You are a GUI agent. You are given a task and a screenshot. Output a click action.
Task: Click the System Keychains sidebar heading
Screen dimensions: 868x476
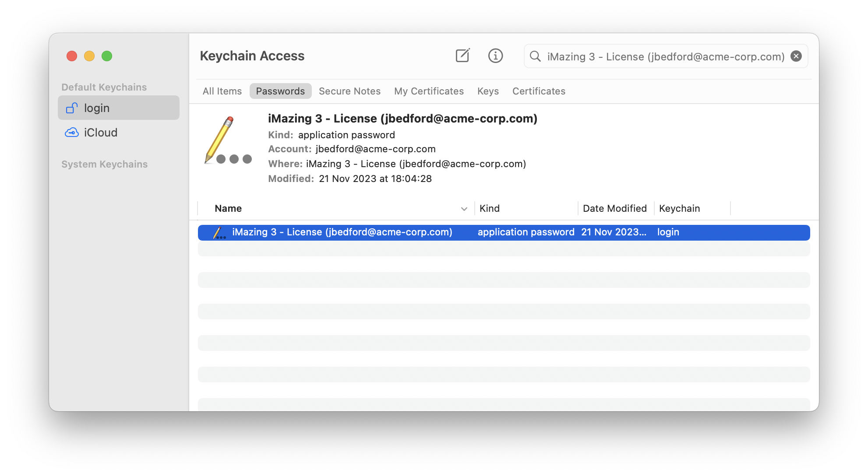pos(104,164)
